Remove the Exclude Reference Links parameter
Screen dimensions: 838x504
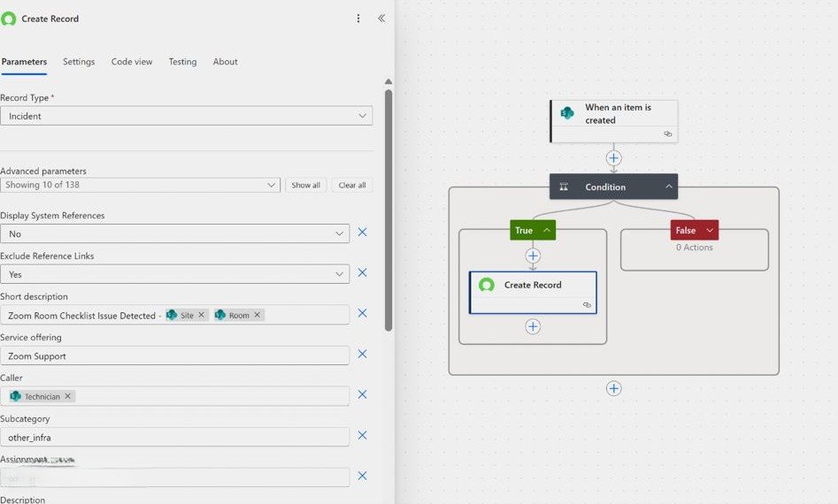(362, 273)
